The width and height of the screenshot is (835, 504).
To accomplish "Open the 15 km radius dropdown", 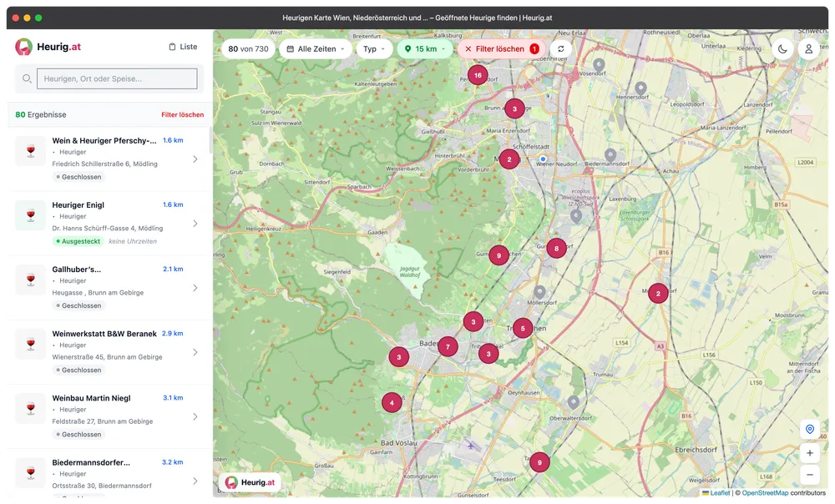I will [x=425, y=49].
